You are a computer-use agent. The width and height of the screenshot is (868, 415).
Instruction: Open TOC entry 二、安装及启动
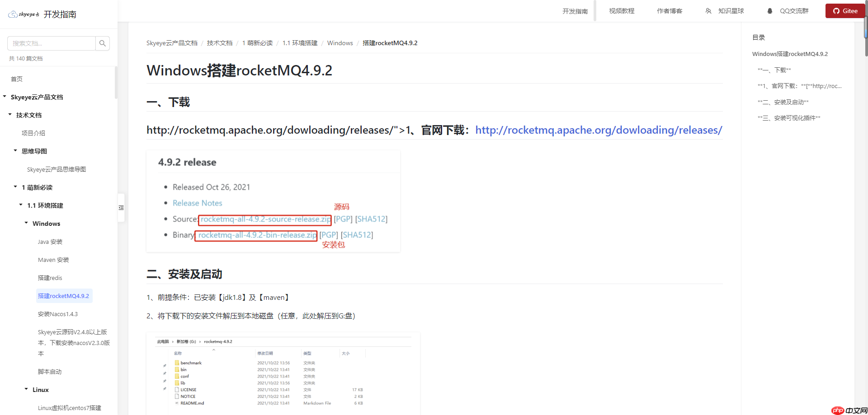click(x=783, y=102)
